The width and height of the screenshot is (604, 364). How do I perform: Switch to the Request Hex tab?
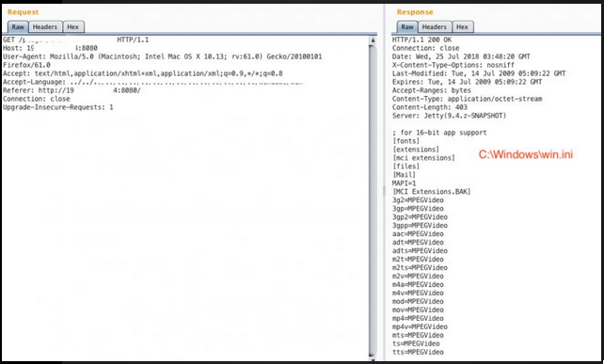click(72, 27)
